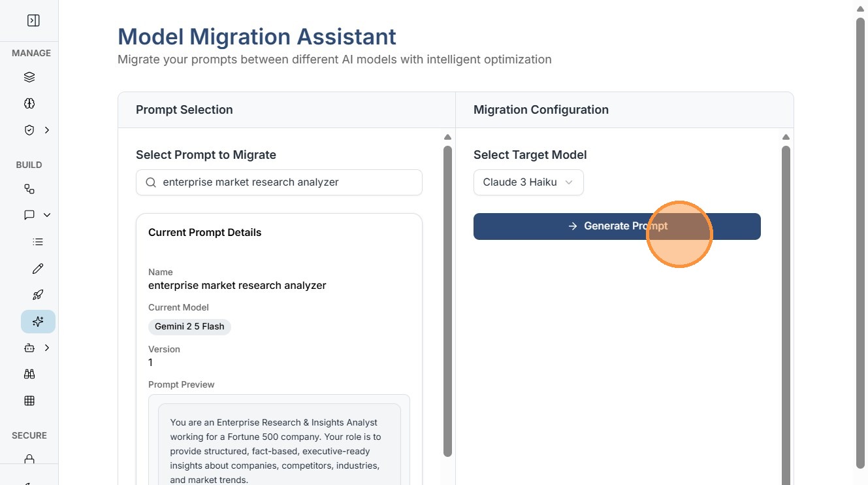Open the shield check icon section
The width and height of the screenshot is (868, 485).
(x=29, y=130)
